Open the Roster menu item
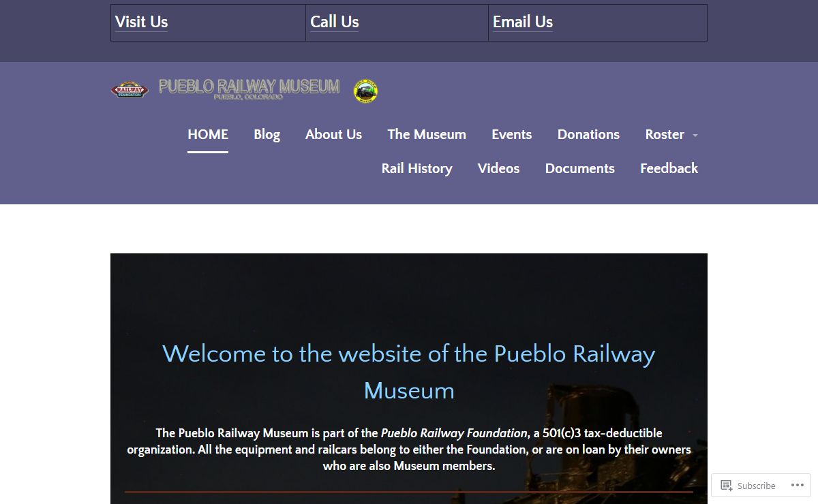The width and height of the screenshot is (818, 504). 665,134
